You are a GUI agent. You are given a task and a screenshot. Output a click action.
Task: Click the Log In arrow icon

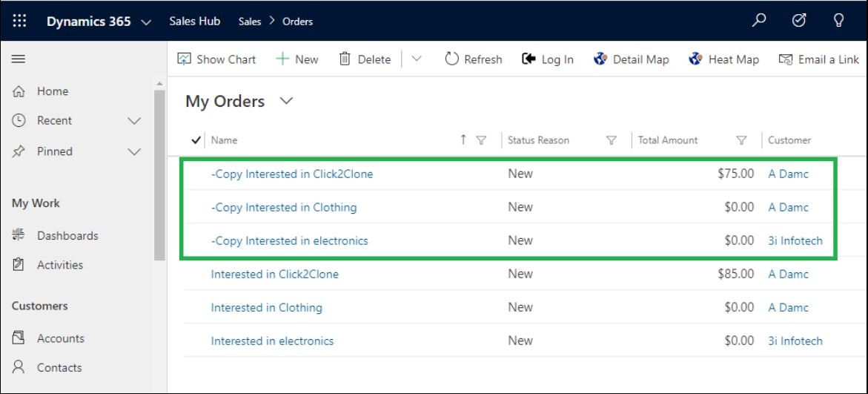point(529,59)
